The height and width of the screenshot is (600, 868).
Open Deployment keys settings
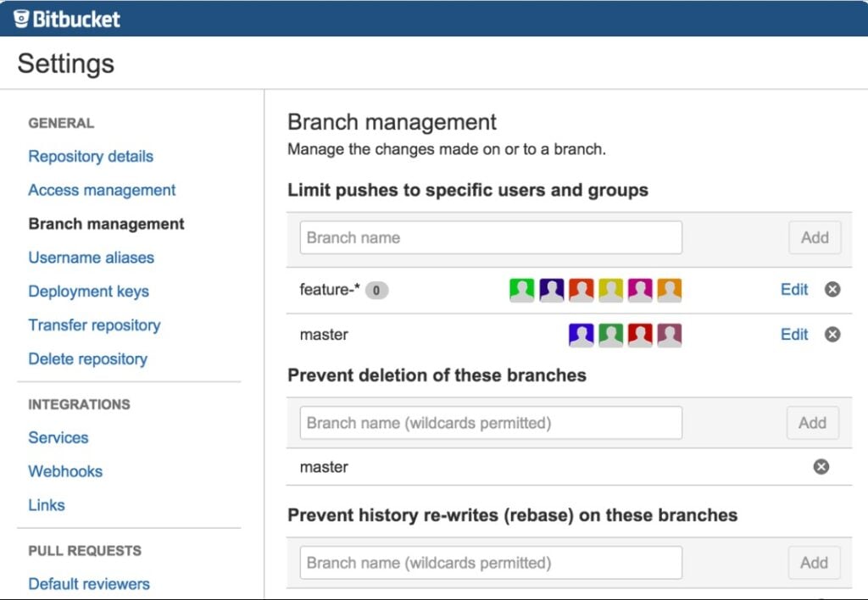(x=88, y=292)
